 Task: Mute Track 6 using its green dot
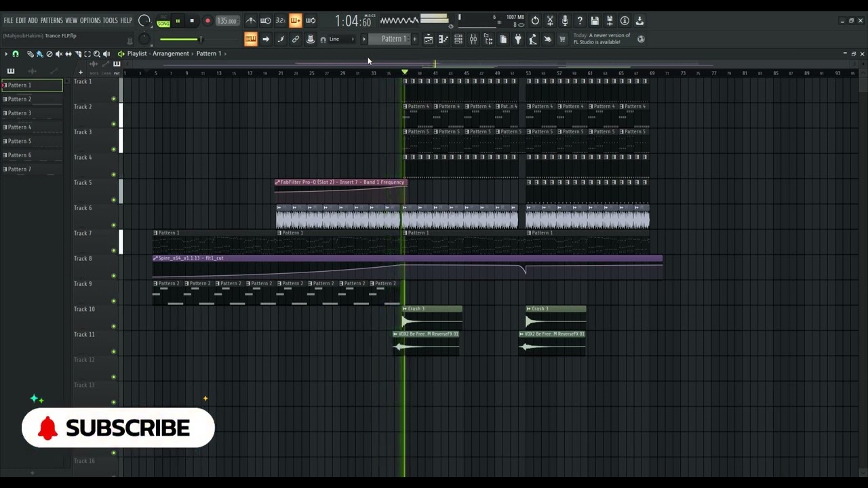[x=113, y=225]
